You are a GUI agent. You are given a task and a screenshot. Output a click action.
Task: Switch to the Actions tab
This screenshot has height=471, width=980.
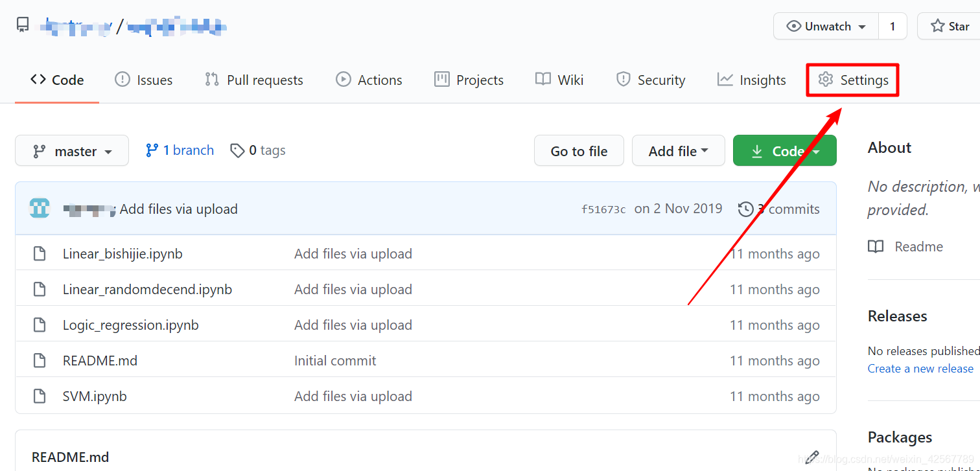point(369,80)
